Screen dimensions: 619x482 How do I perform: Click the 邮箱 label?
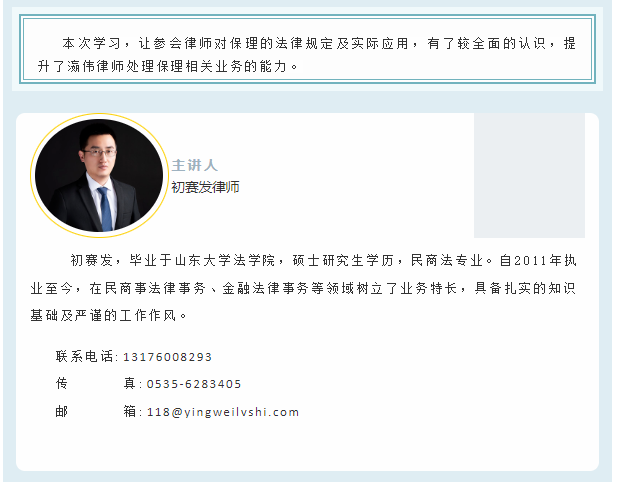coord(95,411)
